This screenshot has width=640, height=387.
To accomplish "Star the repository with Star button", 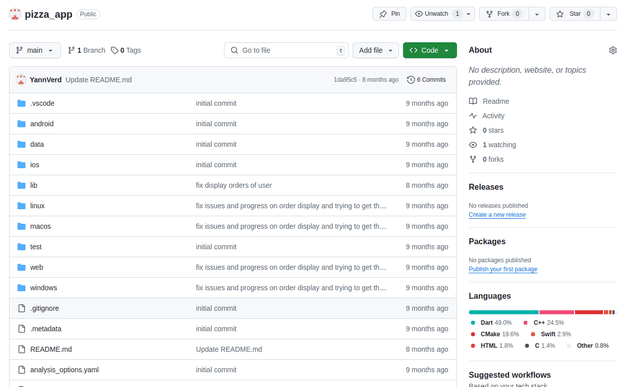I will tap(575, 14).
